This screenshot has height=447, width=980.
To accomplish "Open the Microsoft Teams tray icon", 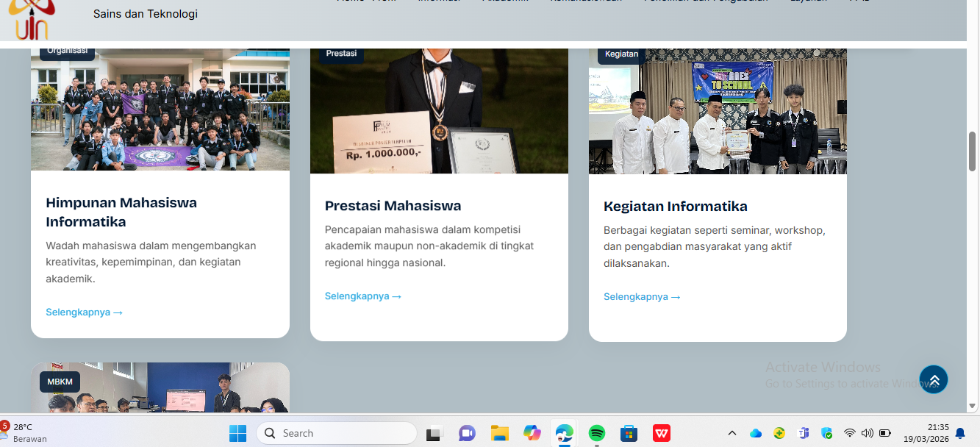I will click(x=804, y=433).
